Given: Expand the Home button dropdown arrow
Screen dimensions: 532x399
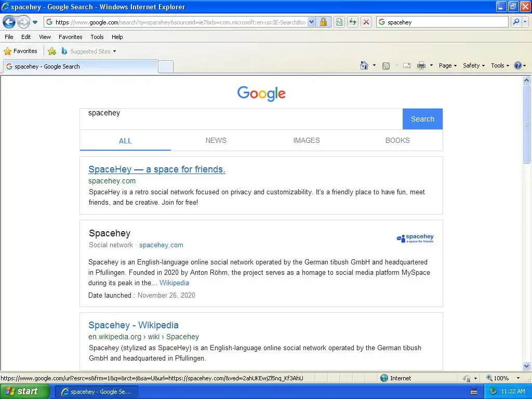Looking at the screenshot, I should [374, 65].
